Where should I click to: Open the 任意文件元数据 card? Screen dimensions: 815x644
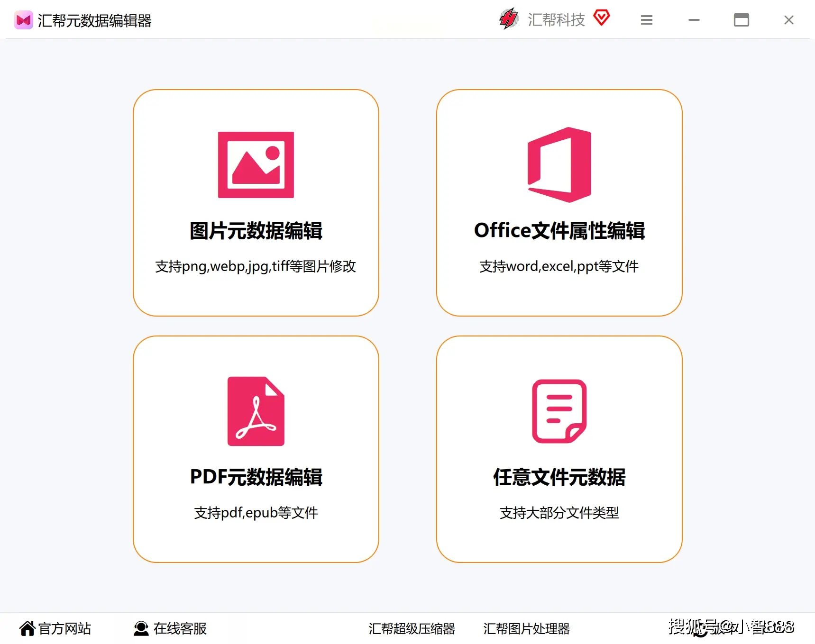[x=559, y=450]
